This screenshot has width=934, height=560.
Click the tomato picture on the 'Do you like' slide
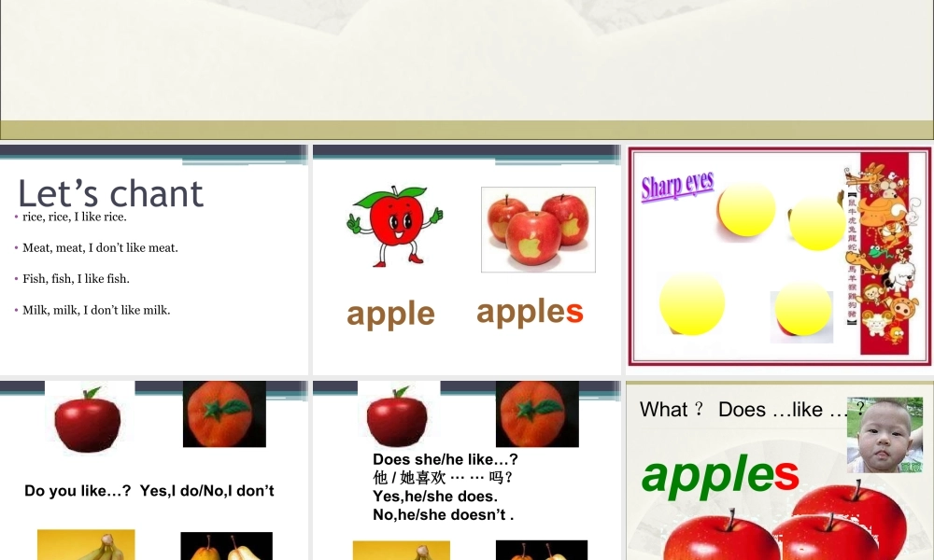pyautogui.click(x=224, y=413)
